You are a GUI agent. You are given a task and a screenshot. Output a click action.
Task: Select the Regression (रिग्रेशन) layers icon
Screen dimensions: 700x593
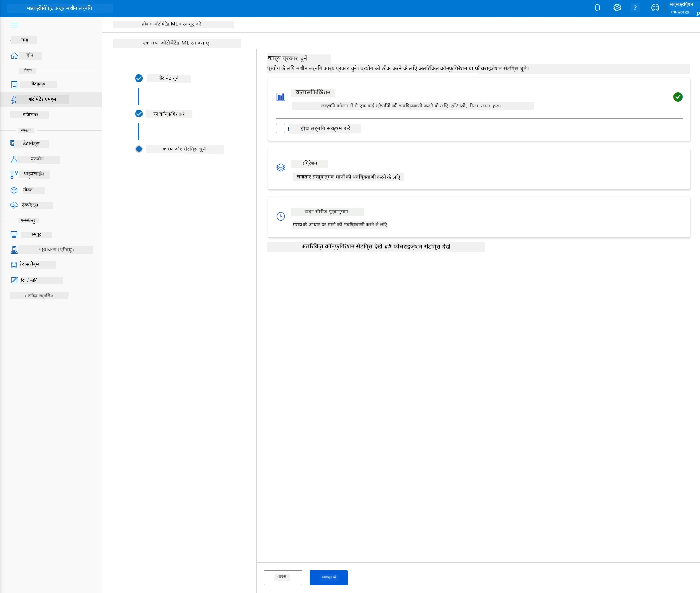tap(281, 168)
